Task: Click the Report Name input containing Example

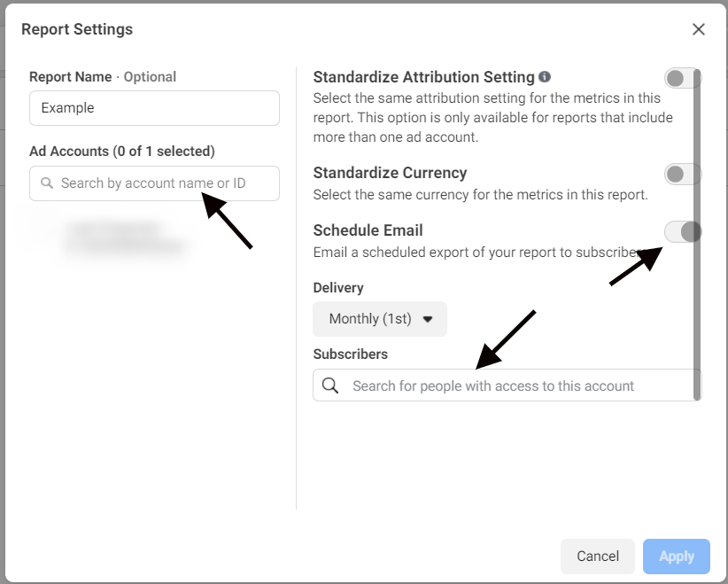Action: (154, 108)
